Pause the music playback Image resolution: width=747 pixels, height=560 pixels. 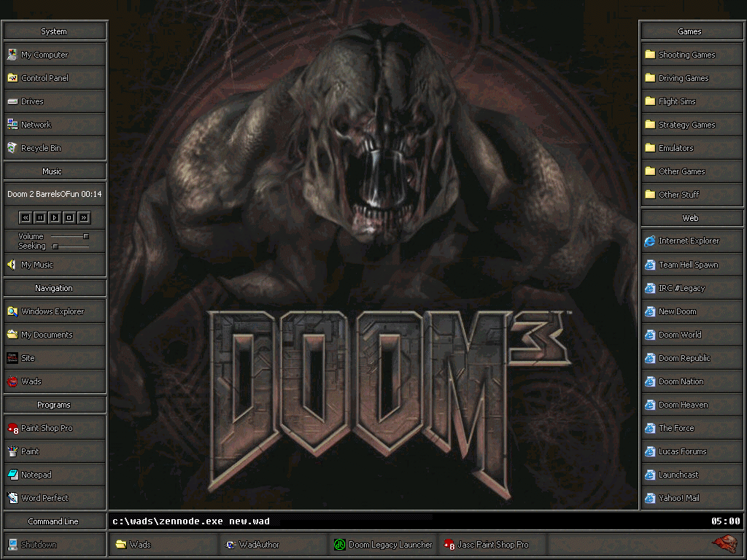coord(40,217)
